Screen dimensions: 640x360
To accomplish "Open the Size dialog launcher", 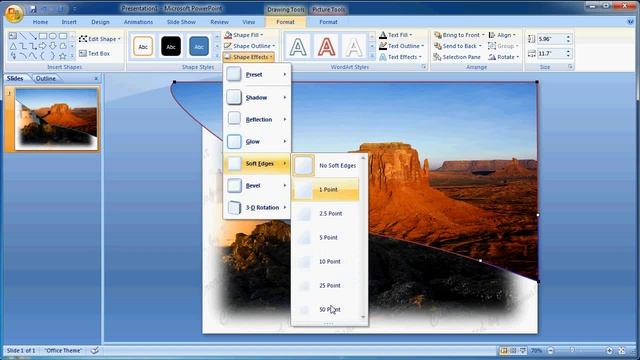I will click(x=570, y=67).
